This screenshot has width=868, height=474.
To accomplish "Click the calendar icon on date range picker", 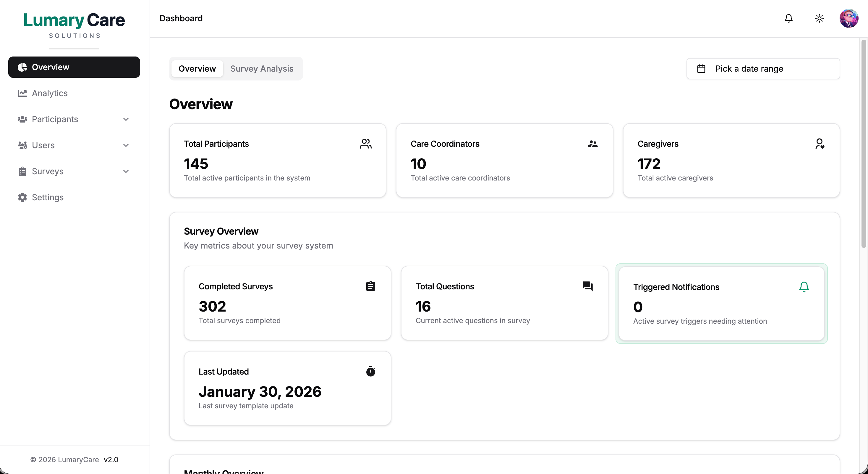I will click(x=702, y=68).
